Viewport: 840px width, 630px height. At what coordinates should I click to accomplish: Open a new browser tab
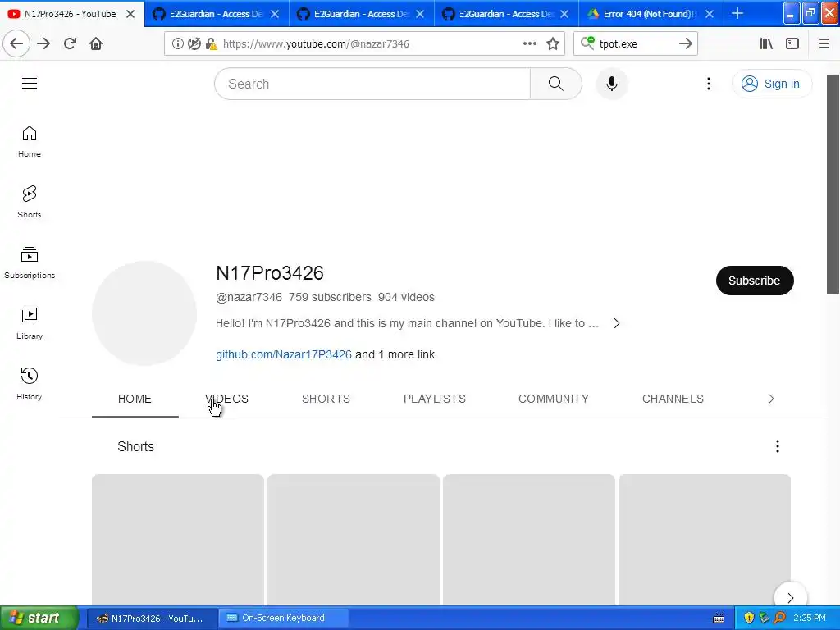pyautogui.click(x=737, y=13)
